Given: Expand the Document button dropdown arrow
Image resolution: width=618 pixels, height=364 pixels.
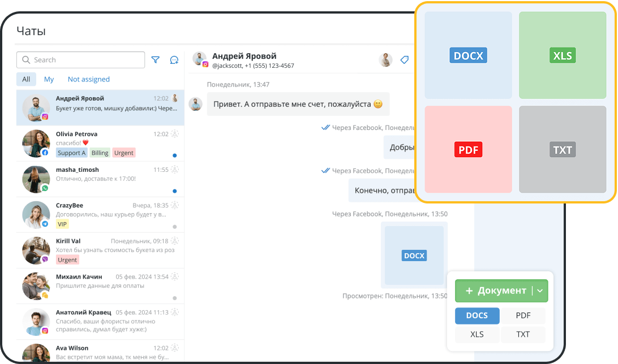Looking at the screenshot, I should (540, 291).
